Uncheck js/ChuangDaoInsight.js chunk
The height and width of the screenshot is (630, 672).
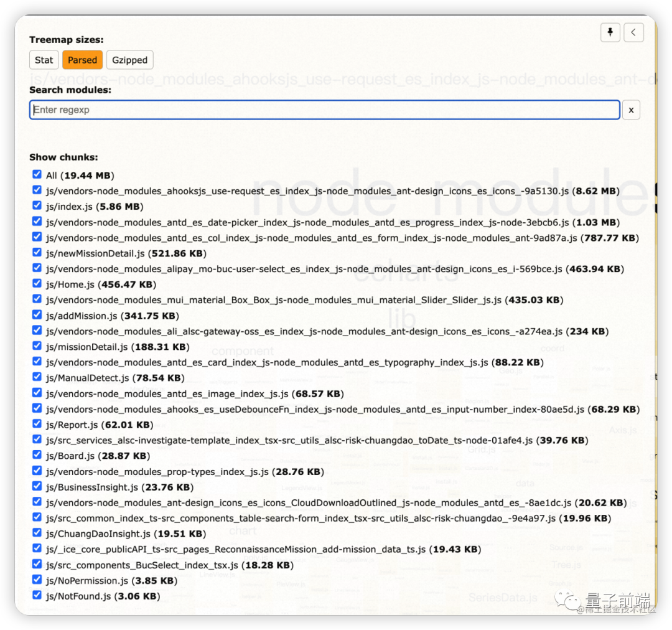(37, 533)
